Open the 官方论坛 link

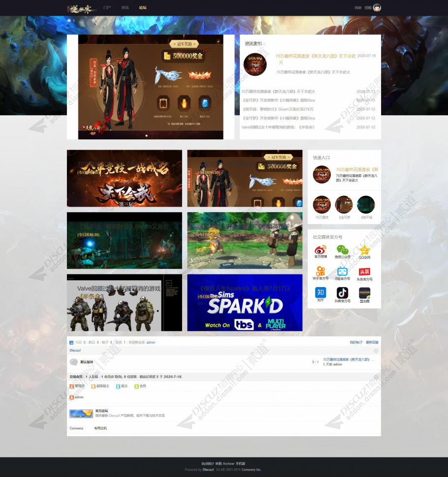(x=101, y=411)
